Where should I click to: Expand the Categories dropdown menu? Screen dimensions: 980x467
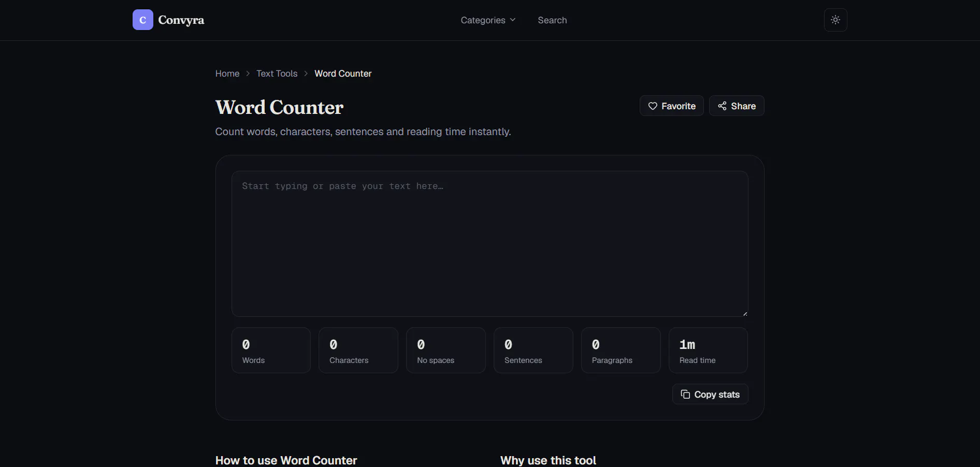(x=488, y=20)
